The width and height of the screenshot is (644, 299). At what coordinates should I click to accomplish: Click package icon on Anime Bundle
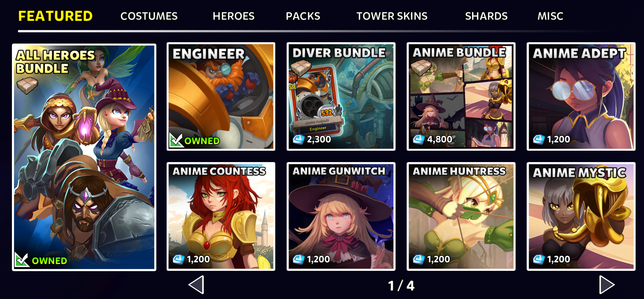coord(421,67)
